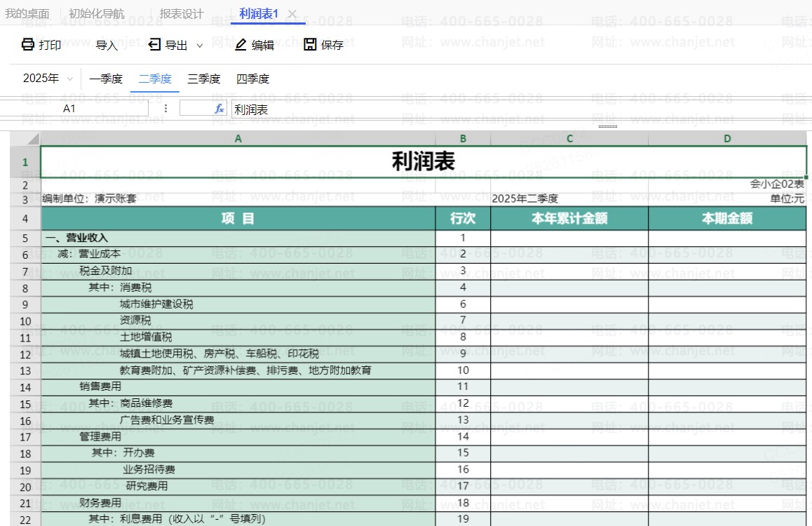The height and width of the screenshot is (526, 812).
Task: Click the 项 目 header cell
Action: [238, 219]
